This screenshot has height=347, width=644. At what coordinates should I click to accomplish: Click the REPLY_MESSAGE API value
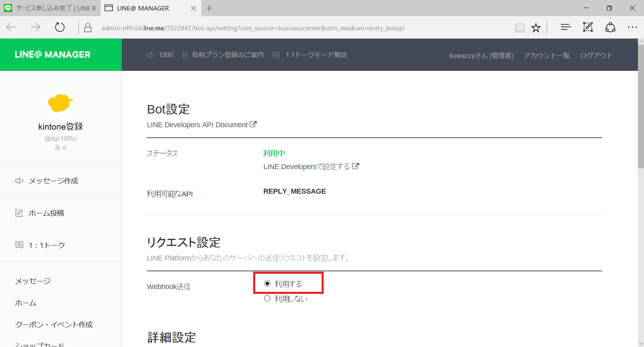click(x=295, y=191)
